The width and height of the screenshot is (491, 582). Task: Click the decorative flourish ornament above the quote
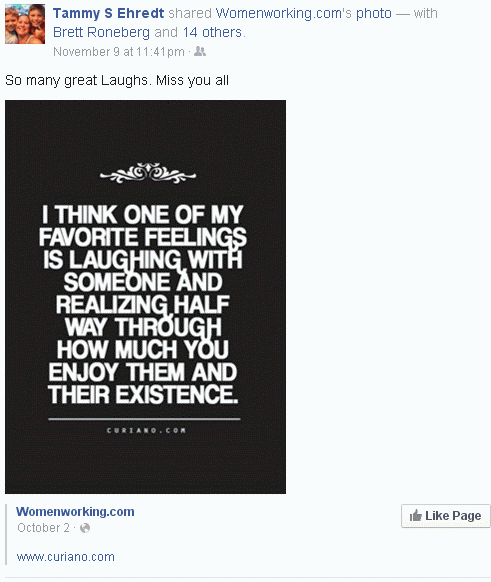pyautogui.click(x=148, y=173)
